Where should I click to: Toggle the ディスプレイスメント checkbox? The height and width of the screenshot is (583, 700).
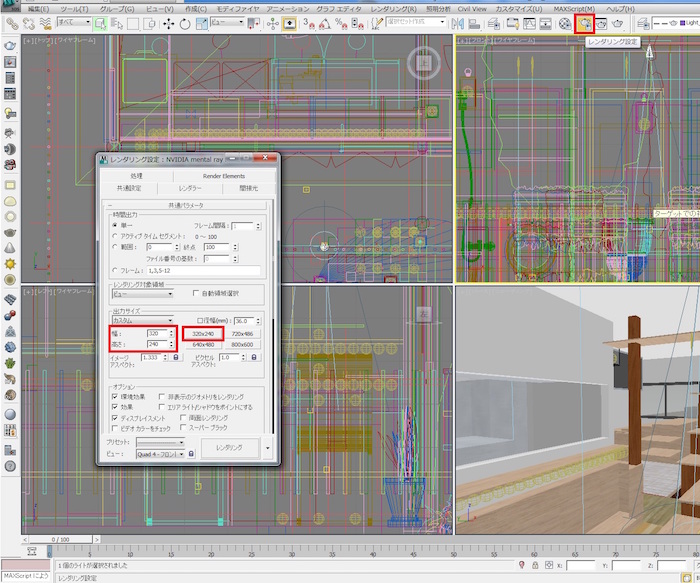click(x=115, y=418)
